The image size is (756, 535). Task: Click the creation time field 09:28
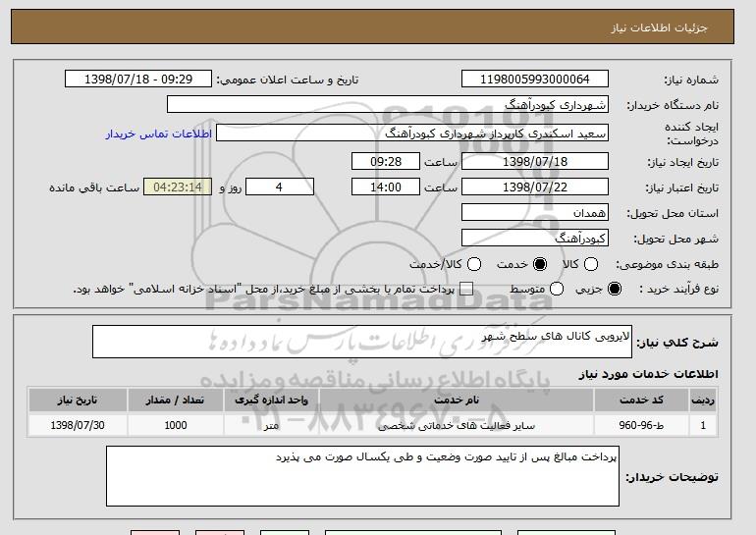coord(386,161)
